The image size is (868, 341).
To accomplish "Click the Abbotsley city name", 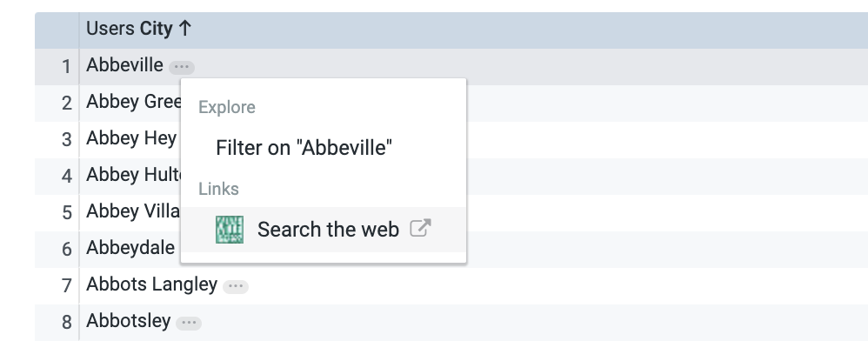I will [x=129, y=321].
